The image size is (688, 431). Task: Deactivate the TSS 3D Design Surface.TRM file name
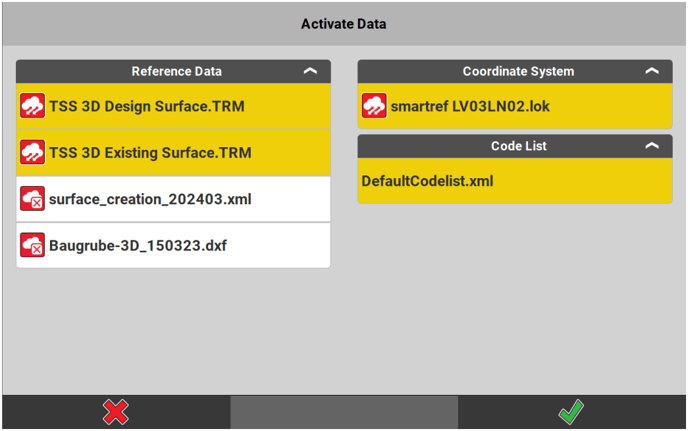coord(146,107)
